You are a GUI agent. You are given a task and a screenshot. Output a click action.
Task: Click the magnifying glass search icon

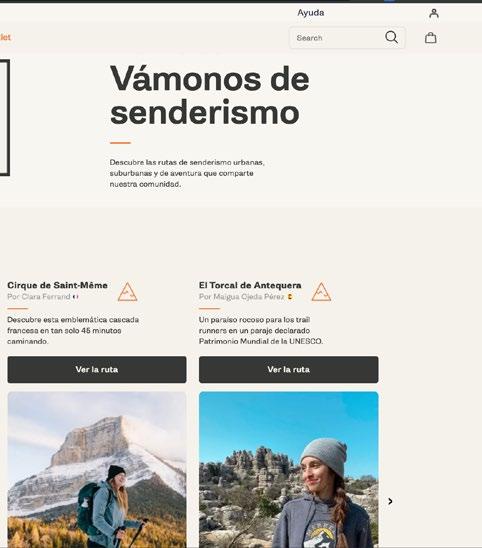[x=391, y=37]
